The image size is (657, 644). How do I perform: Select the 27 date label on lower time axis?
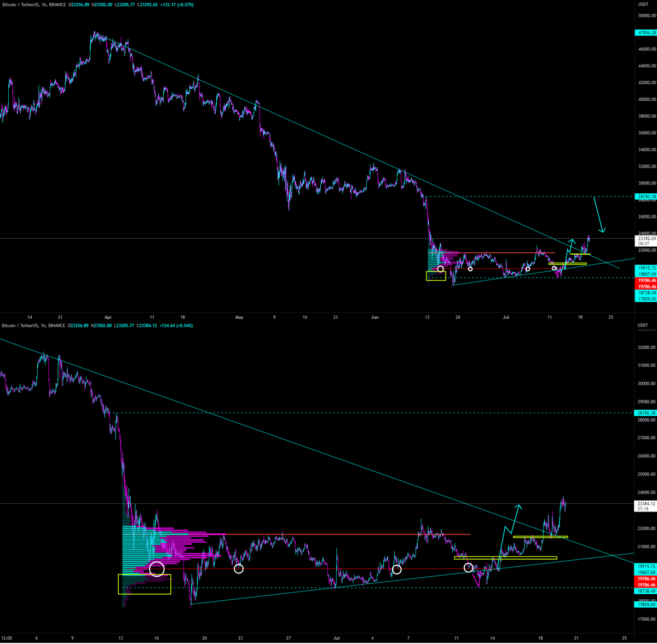tap(288, 638)
